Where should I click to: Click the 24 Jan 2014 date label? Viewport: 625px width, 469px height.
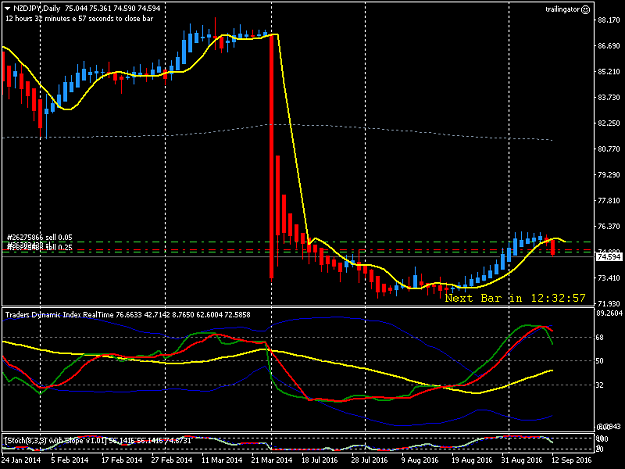[x=21, y=460]
